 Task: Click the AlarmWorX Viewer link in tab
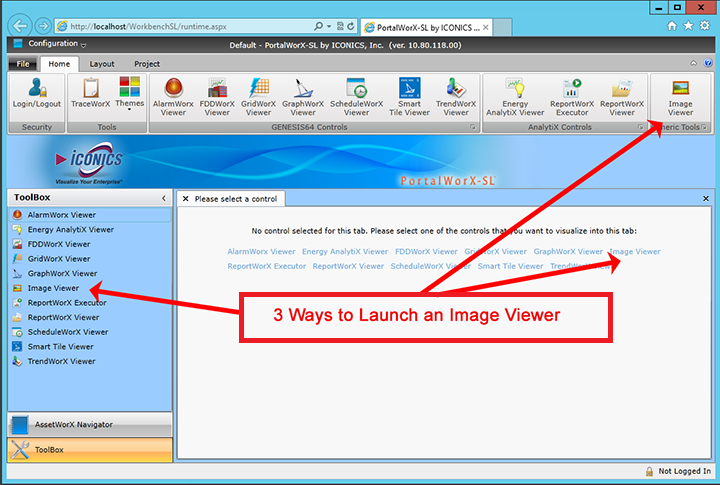click(261, 252)
